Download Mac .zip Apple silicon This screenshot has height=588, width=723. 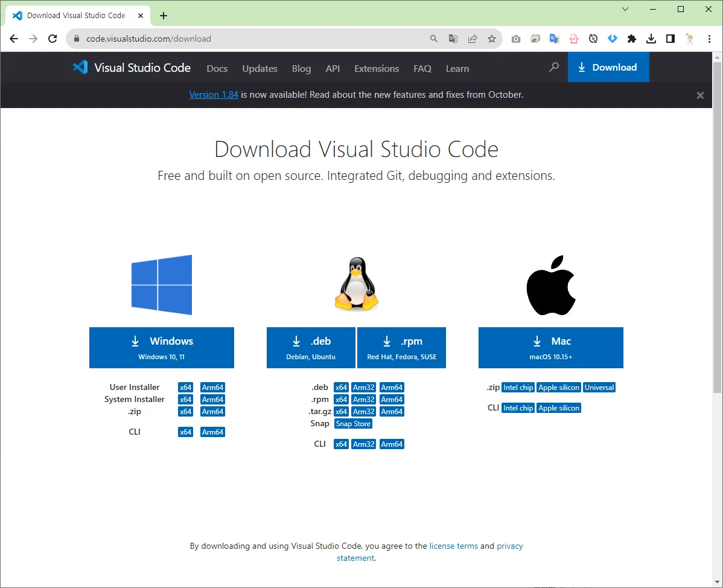pyautogui.click(x=559, y=388)
